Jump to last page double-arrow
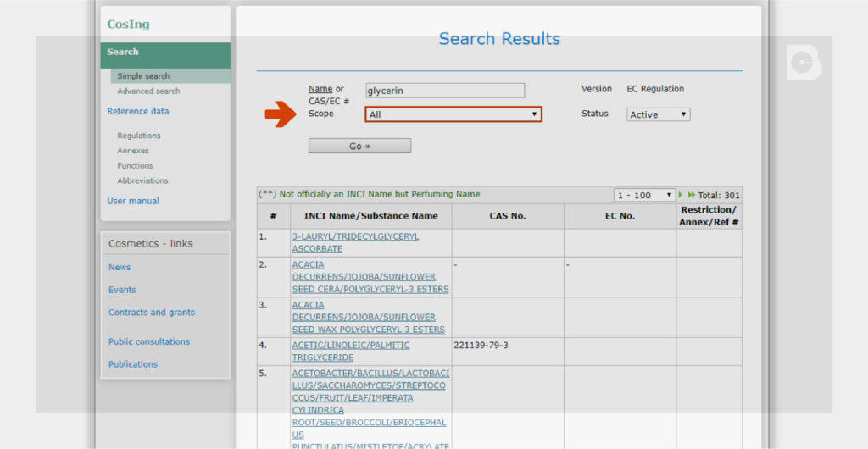868x449 pixels. point(692,195)
